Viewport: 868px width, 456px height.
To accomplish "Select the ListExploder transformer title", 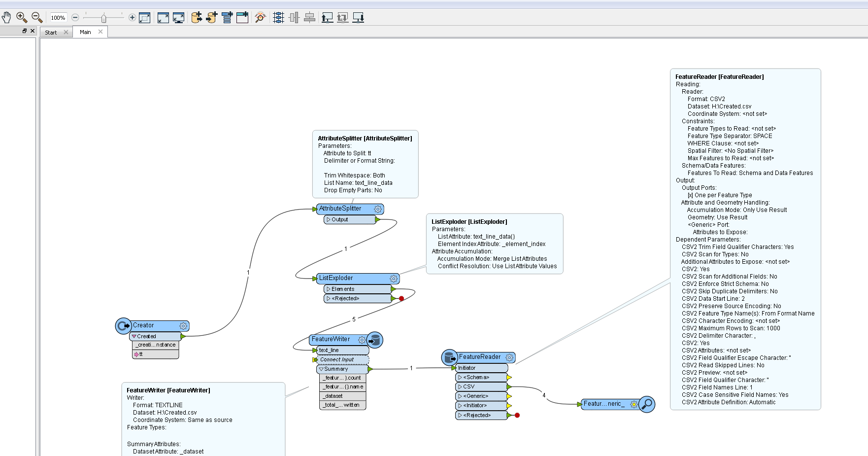I will (336, 278).
